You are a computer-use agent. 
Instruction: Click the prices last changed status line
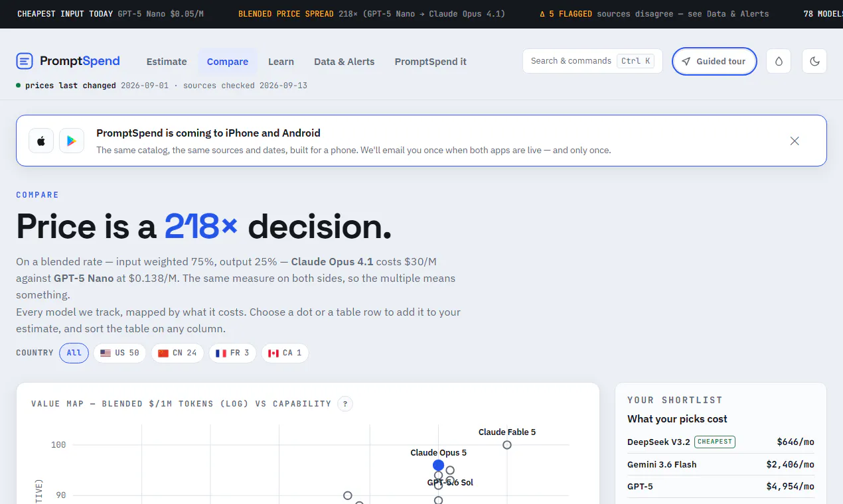161,86
